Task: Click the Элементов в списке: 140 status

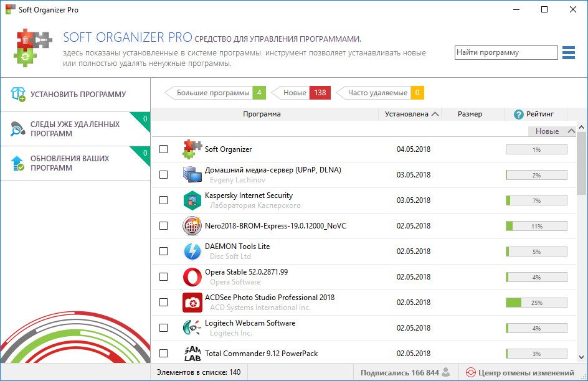Action: (x=199, y=372)
